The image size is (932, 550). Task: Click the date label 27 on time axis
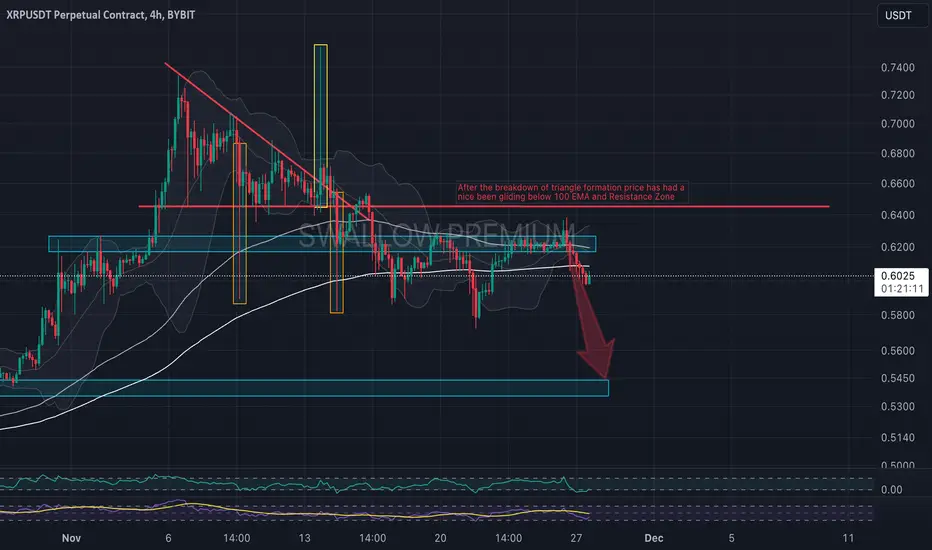(x=576, y=538)
